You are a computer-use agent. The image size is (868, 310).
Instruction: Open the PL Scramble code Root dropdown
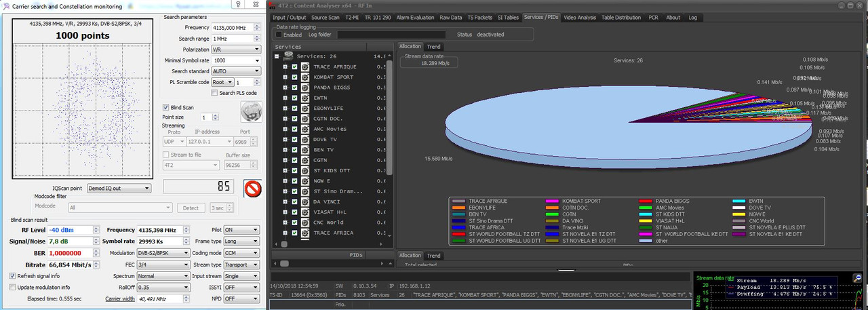click(222, 82)
